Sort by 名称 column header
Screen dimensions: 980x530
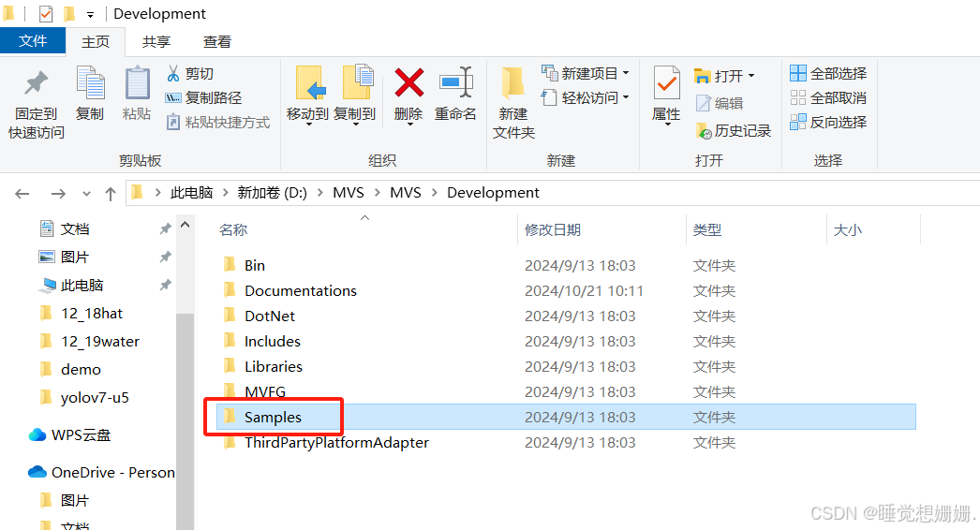click(233, 230)
